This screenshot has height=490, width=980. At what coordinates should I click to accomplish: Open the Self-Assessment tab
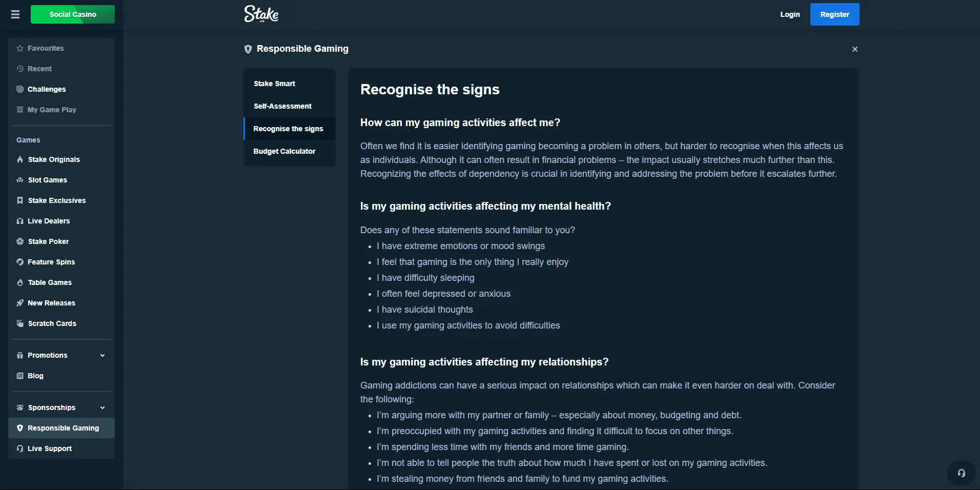tap(282, 106)
